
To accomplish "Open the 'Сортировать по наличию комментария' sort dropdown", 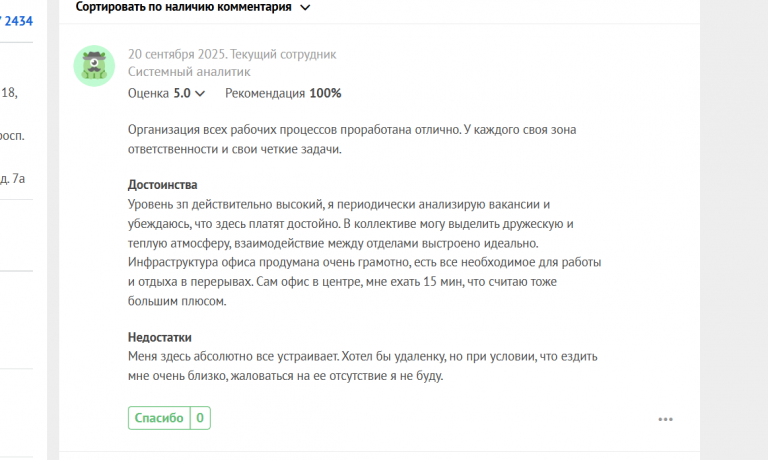I will point(193,7).
